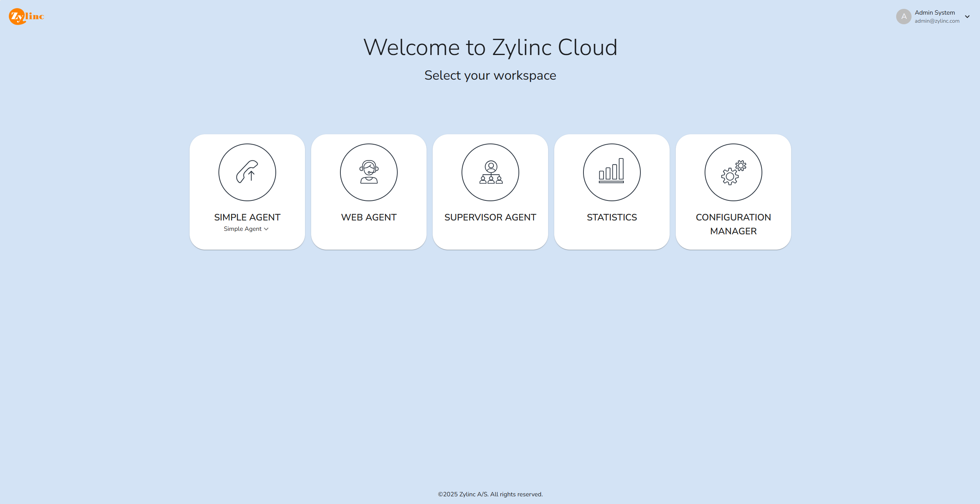Click the small chevron beside Simple Agent

(266, 229)
